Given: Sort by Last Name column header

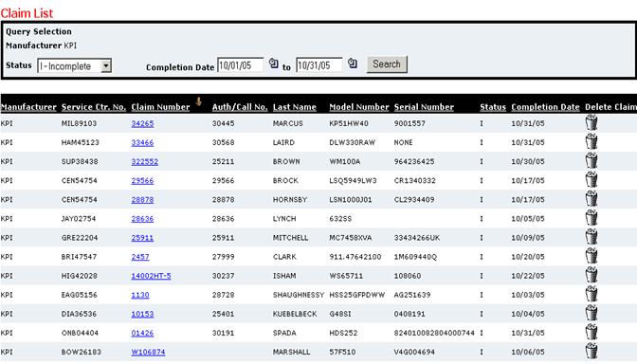Looking at the screenshot, I should click(295, 107).
